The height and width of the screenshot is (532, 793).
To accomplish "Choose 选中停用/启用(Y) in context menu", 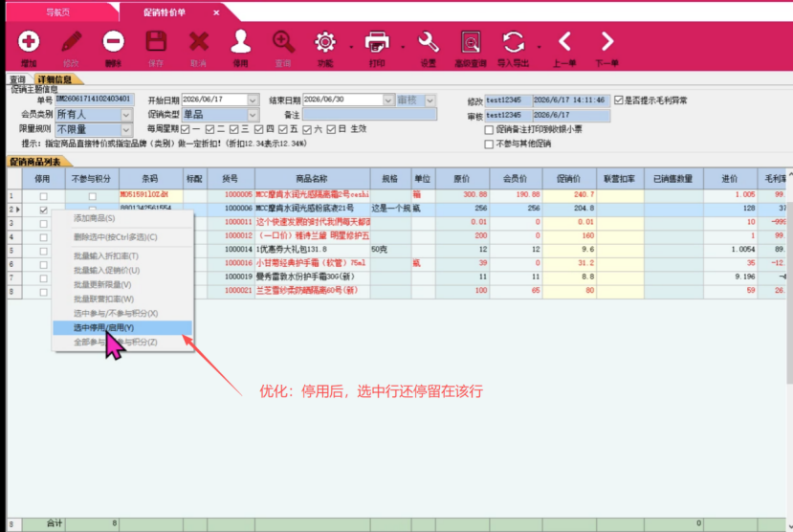I will click(x=122, y=327).
